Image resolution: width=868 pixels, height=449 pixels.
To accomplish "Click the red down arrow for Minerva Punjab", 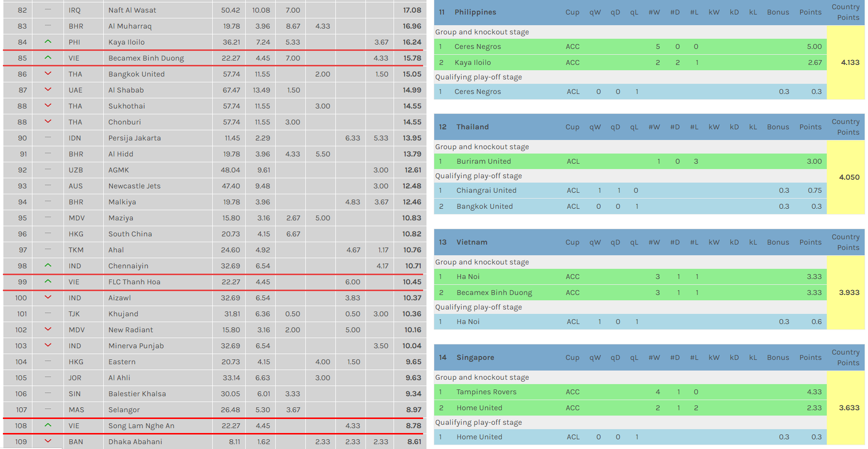I will tap(47, 345).
